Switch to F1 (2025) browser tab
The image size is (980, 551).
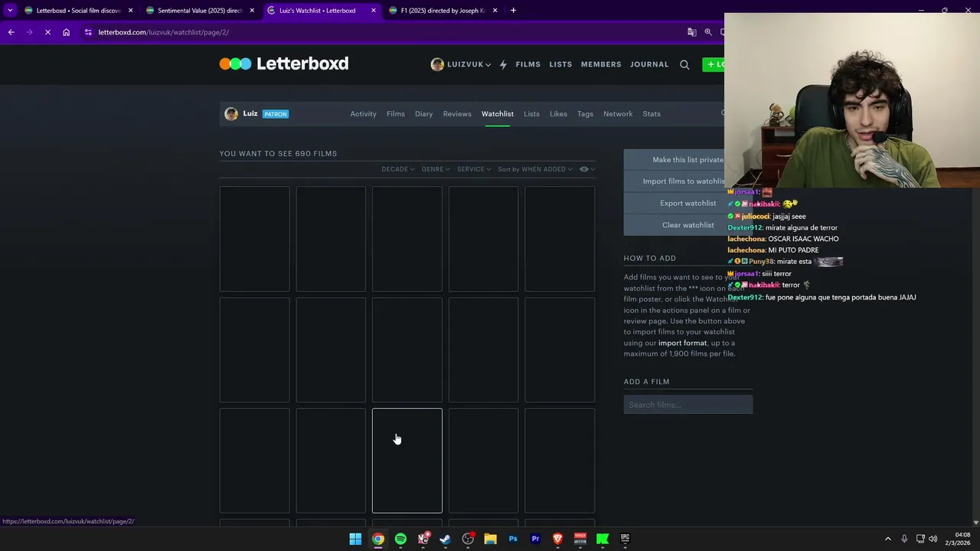(x=443, y=11)
